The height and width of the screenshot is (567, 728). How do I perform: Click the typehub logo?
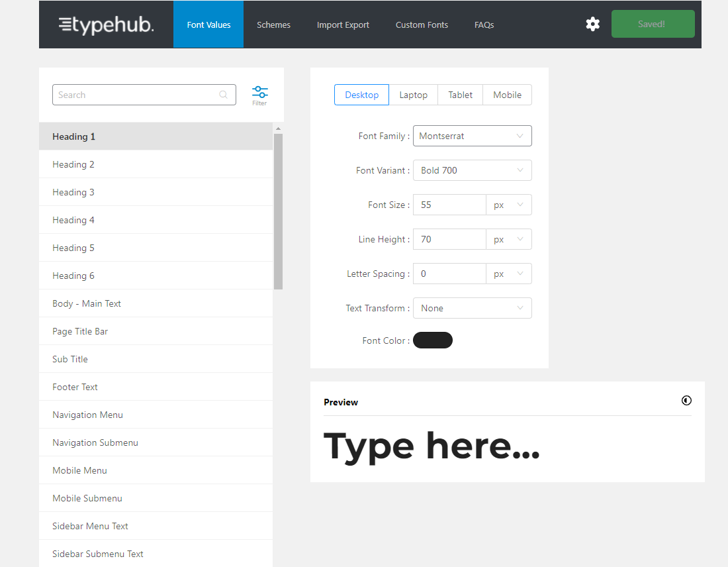pos(105,25)
